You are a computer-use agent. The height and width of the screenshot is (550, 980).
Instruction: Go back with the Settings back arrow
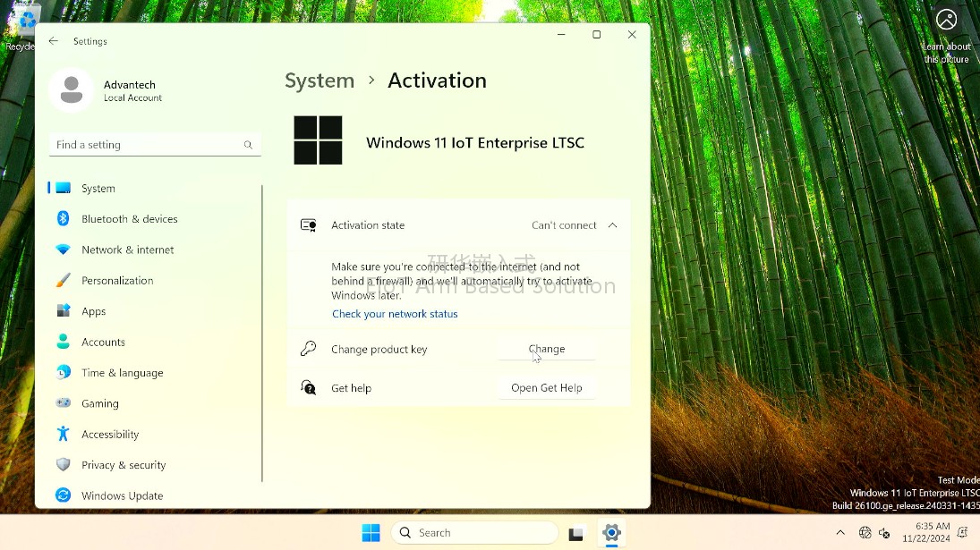(x=53, y=40)
